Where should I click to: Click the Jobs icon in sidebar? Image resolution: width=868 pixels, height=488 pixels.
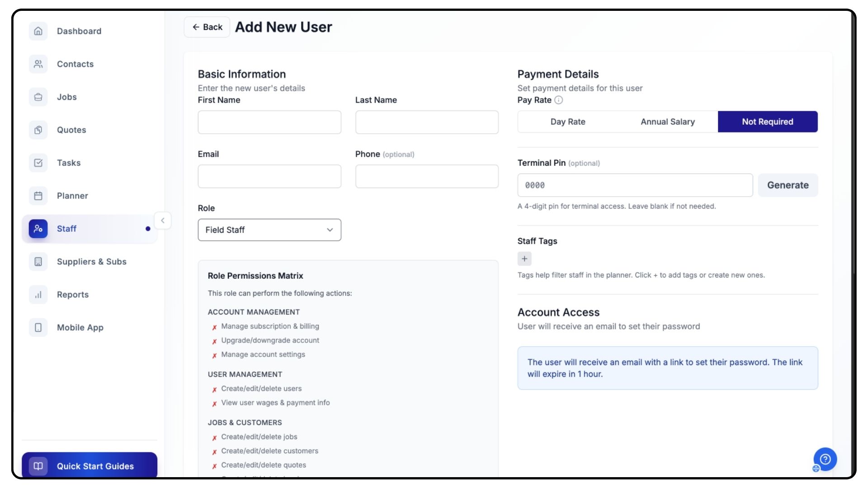[38, 97]
